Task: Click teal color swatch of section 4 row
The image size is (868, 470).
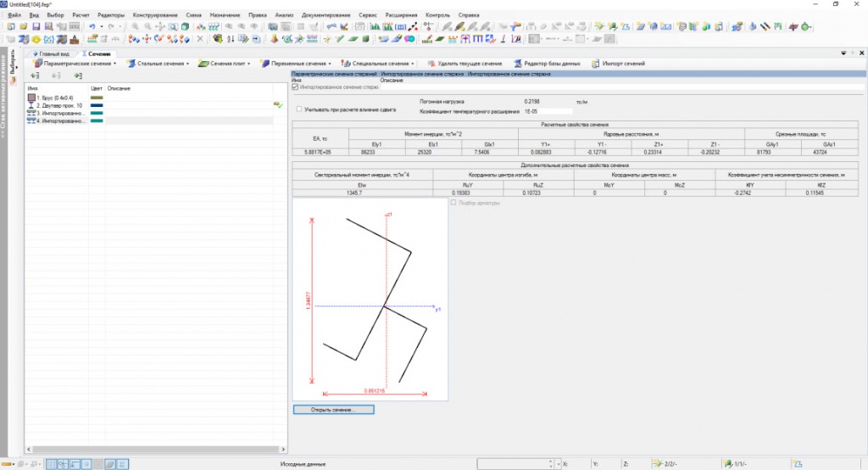Action: coord(97,120)
